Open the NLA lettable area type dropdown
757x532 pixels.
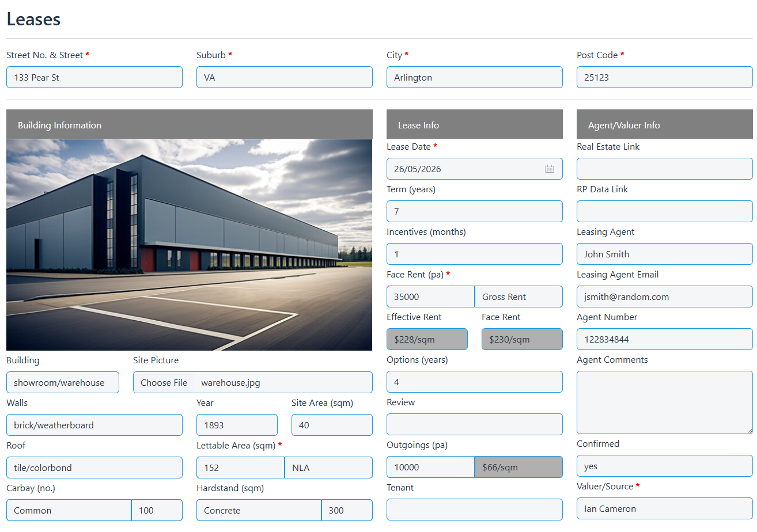pyautogui.click(x=328, y=468)
